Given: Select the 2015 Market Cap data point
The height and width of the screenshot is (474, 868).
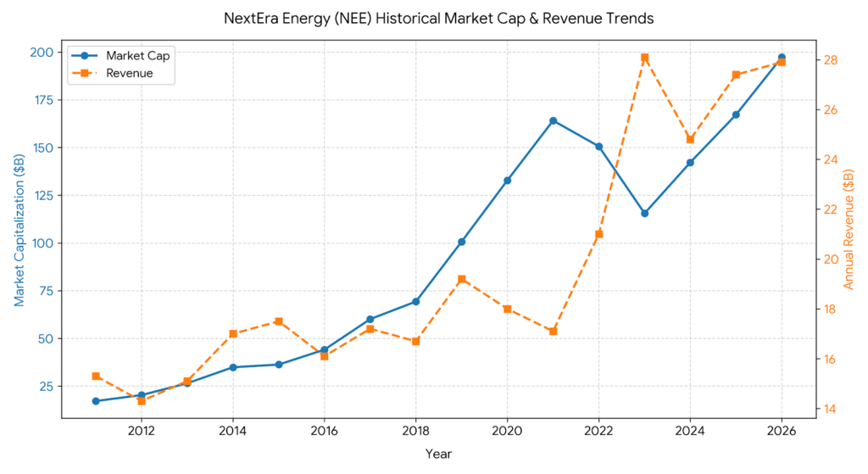Looking at the screenshot, I should click(x=279, y=365).
